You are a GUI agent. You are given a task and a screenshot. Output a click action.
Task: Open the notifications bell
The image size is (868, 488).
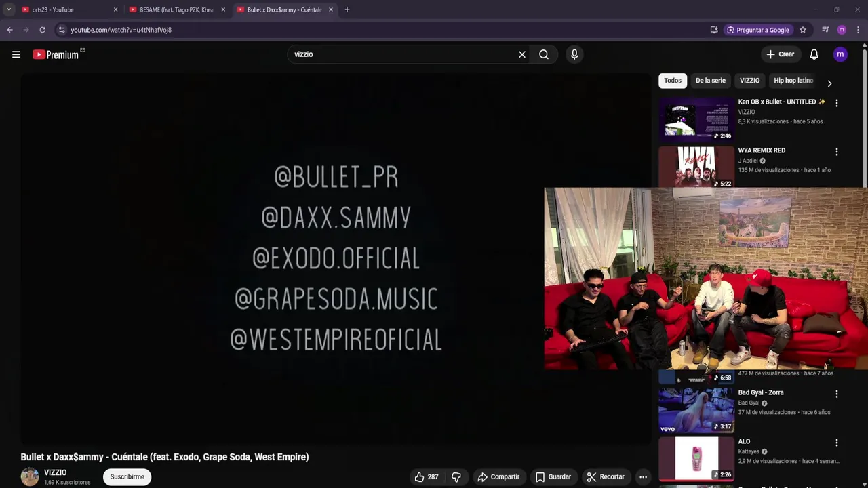click(x=814, y=54)
